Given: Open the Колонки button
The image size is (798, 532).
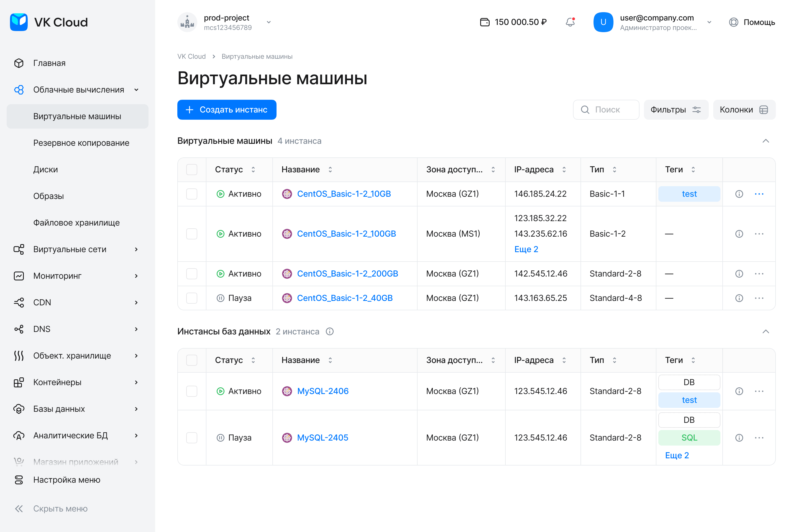Looking at the screenshot, I should [744, 110].
